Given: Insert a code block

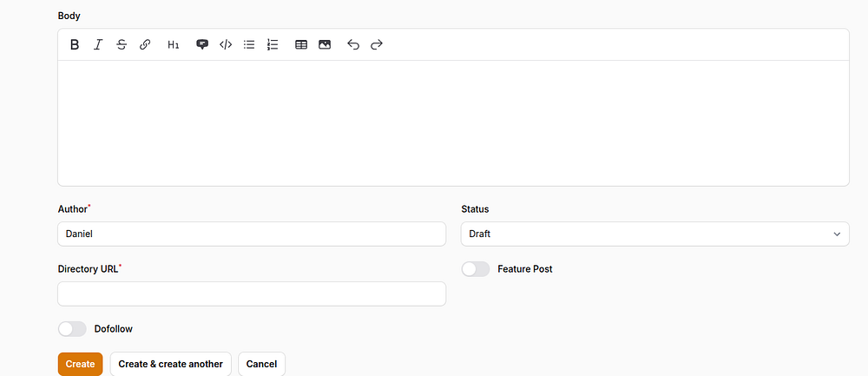Looking at the screenshot, I should coord(226,44).
